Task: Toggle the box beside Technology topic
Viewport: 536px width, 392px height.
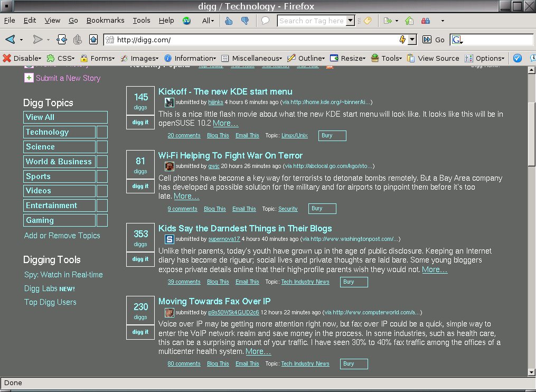Action: [102, 132]
